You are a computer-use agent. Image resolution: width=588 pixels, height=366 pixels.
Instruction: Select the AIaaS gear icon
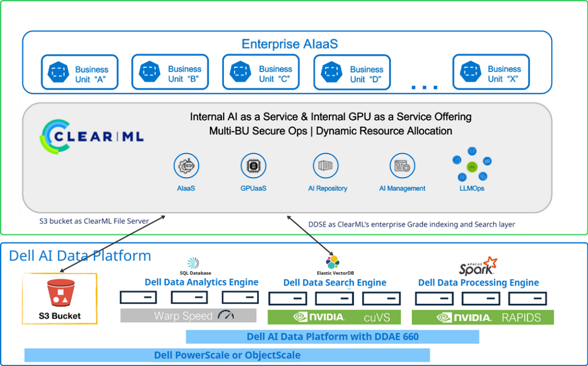[186, 166]
